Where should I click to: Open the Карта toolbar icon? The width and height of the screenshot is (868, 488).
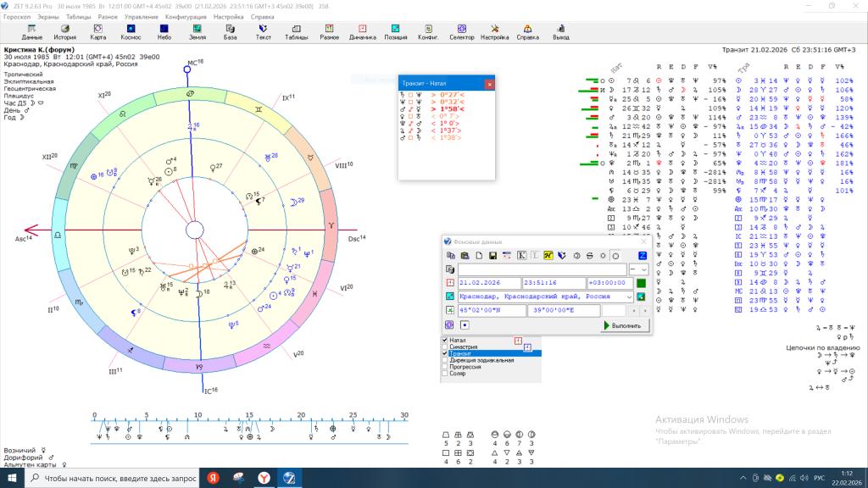click(98, 32)
